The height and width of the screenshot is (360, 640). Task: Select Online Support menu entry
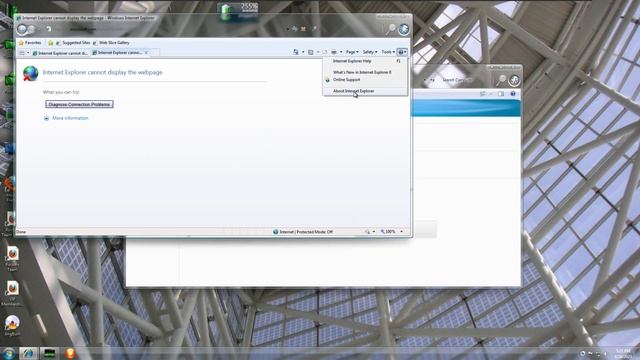365,80
